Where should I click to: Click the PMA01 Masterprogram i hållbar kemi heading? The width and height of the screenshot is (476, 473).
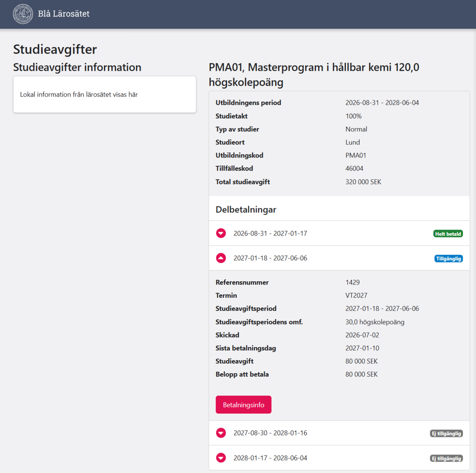click(x=314, y=74)
